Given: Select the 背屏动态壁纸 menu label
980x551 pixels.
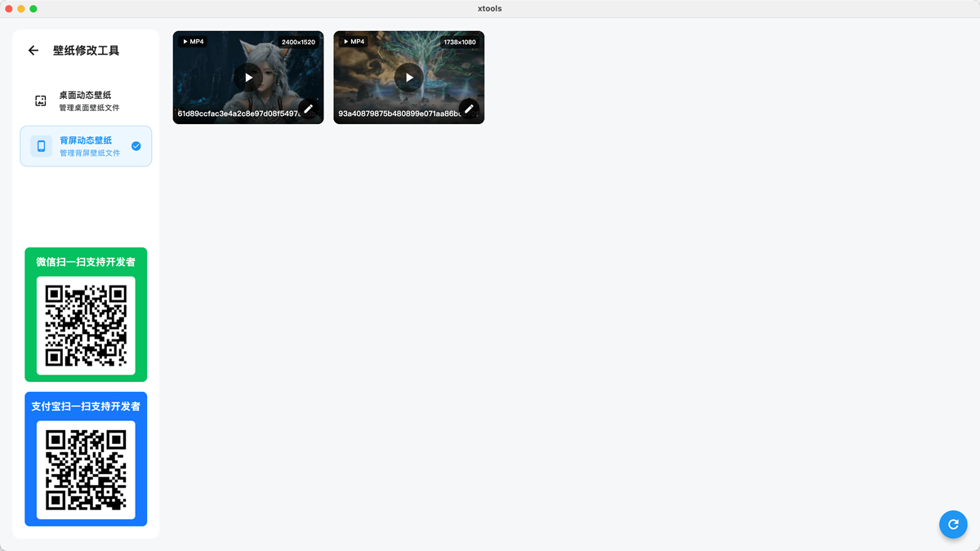Looking at the screenshot, I should pyautogui.click(x=86, y=140).
